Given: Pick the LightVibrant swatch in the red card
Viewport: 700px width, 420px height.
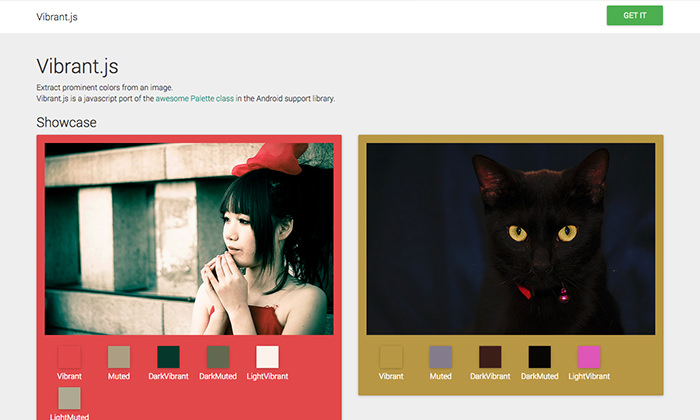Looking at the screenshot, I should 267,357.
